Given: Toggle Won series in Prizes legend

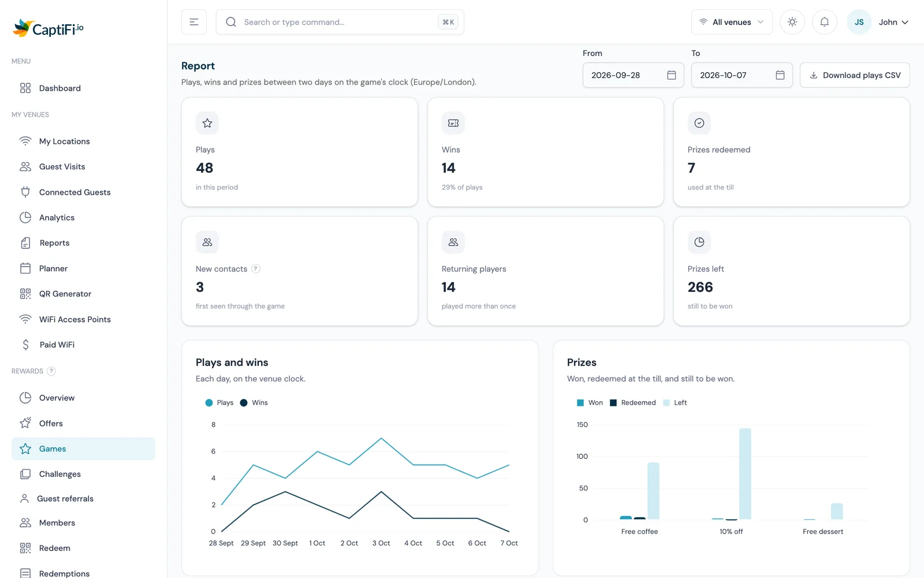Looking at the screenshot, I should (590, 403).
